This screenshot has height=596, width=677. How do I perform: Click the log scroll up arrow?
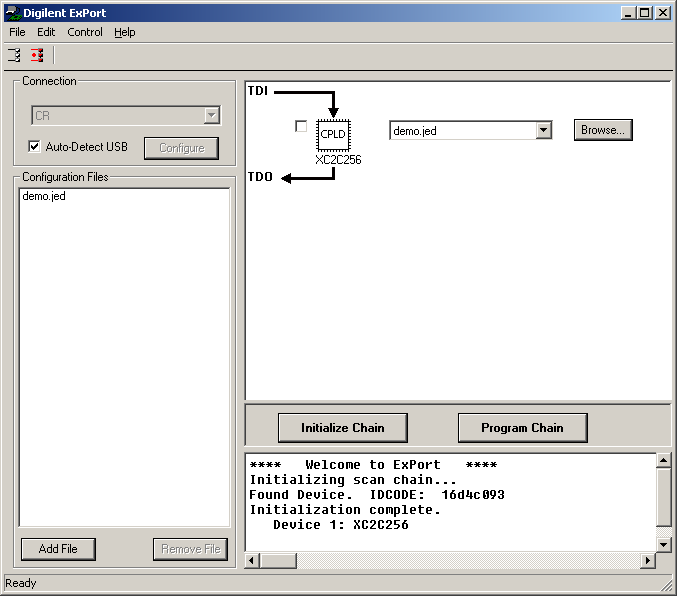point(664,460)
